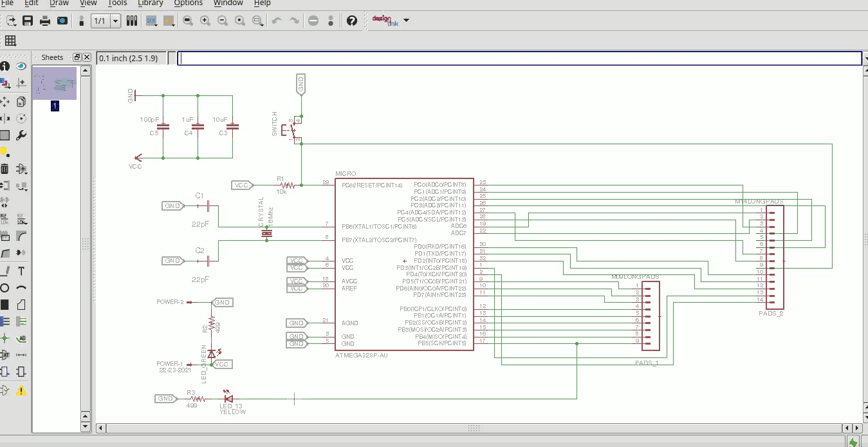Run the ERC warning triangle tool
The height and width of the screenshot is (447, 868).
(21, 390)
